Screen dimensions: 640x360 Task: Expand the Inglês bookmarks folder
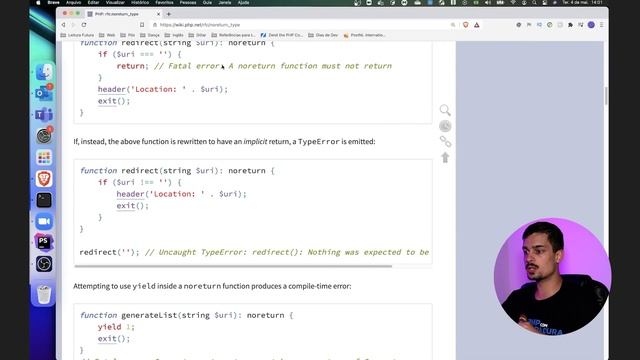pyautogui.click(x=174, y=35)
